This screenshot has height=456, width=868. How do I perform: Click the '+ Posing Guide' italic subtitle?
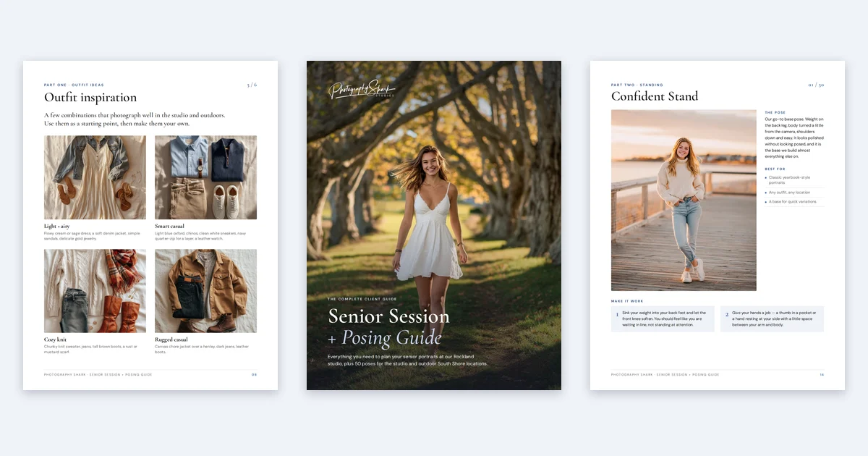click(384, 338)
